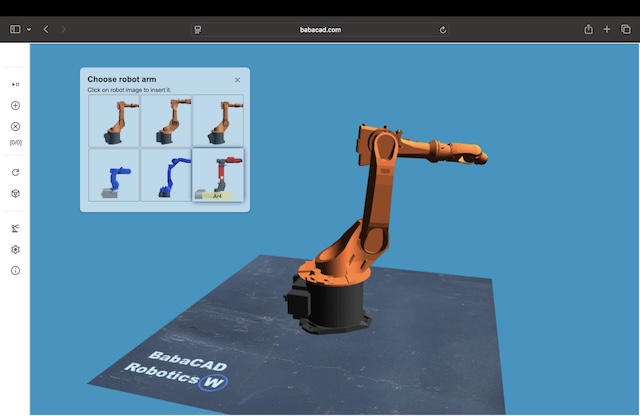The height and width of the screenshot is (416, 640).
Task: Click the page settings icon in address bar
Action: pos(198,29)
